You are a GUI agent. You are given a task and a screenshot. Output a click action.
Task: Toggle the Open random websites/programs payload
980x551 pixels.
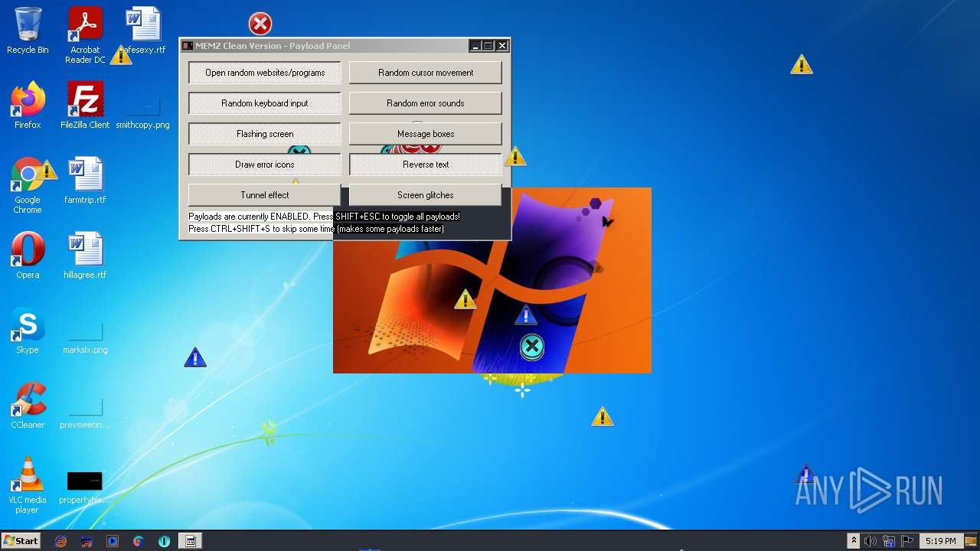click(x=265, y=73)
